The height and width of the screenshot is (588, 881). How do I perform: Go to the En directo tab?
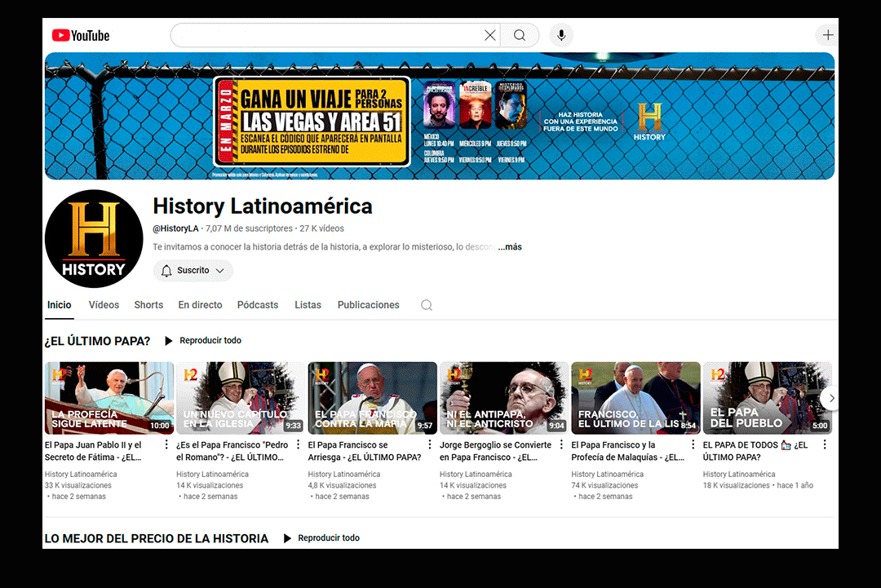[x=200, y=305]
